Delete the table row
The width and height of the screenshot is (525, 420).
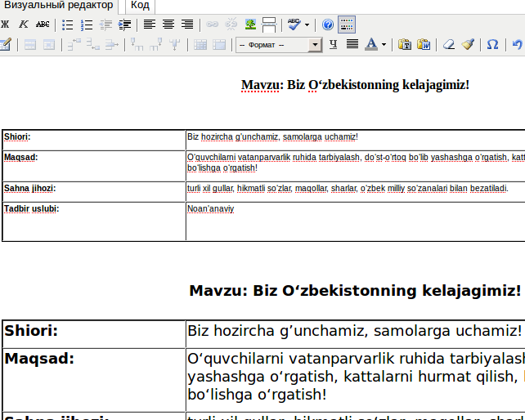[x=111, y=44]
